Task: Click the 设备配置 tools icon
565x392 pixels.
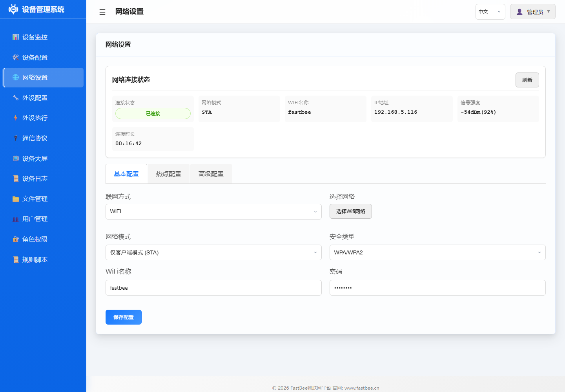Action: coord(16,57)
